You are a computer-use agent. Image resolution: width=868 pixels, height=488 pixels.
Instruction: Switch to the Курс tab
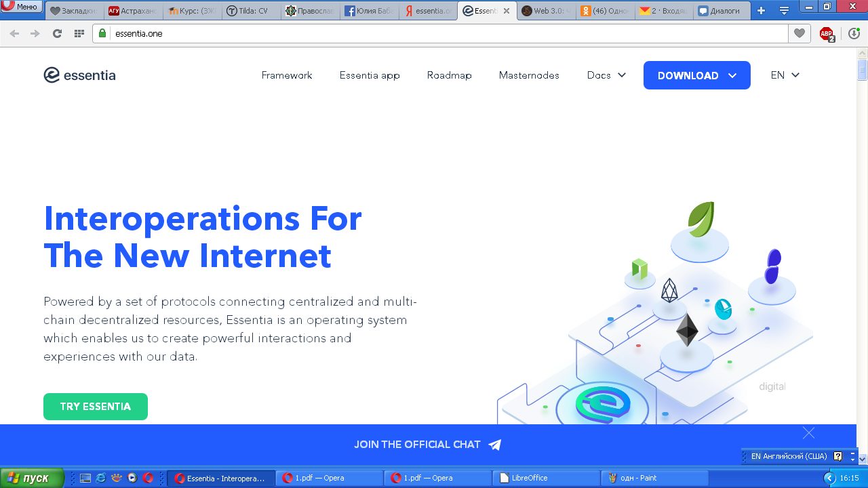pos(192,11)
